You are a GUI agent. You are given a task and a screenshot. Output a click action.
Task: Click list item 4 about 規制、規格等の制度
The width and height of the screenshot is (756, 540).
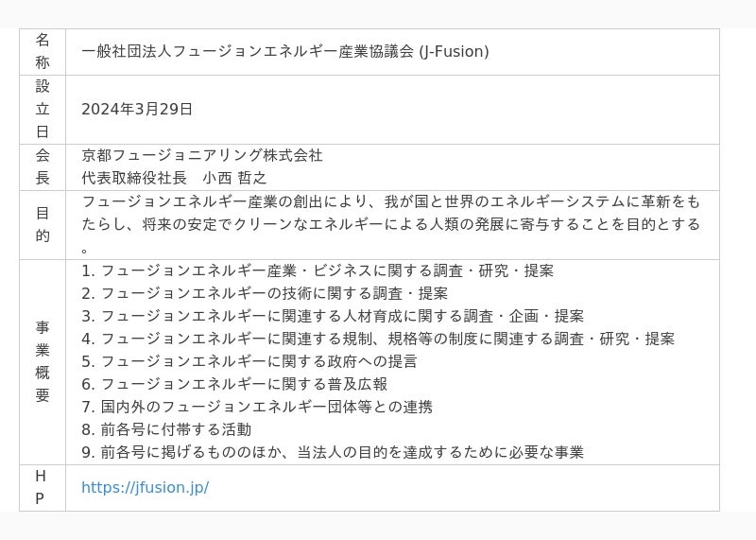(x=378, y=339)
